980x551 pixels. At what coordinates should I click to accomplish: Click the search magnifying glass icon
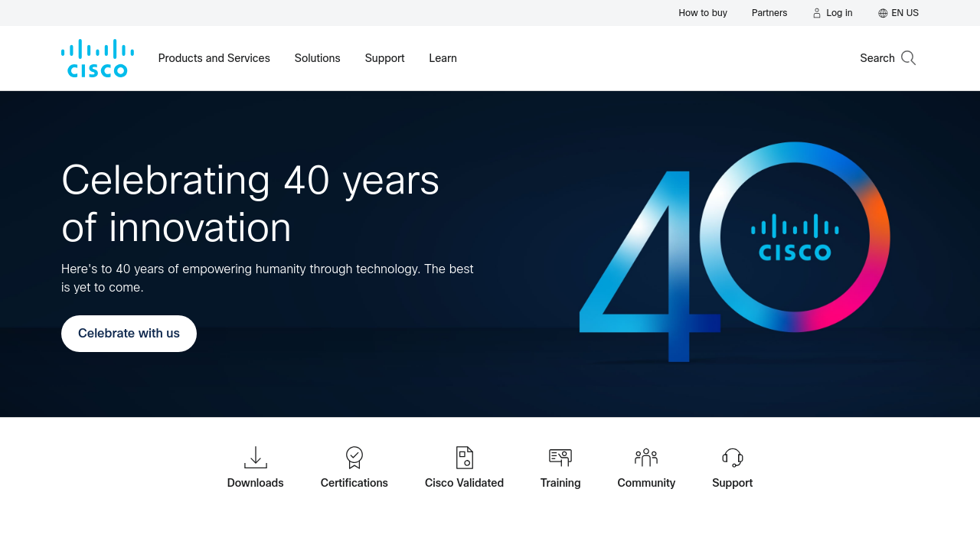click(908, 58)
